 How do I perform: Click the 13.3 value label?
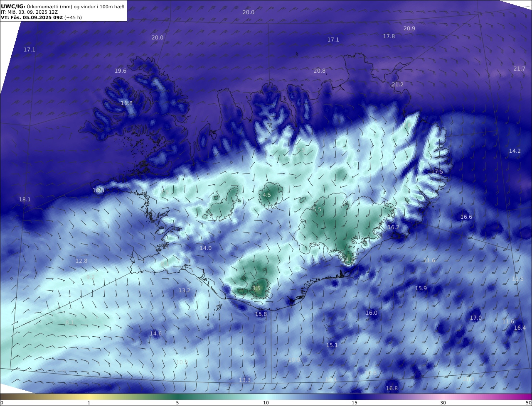pos(244,380)
